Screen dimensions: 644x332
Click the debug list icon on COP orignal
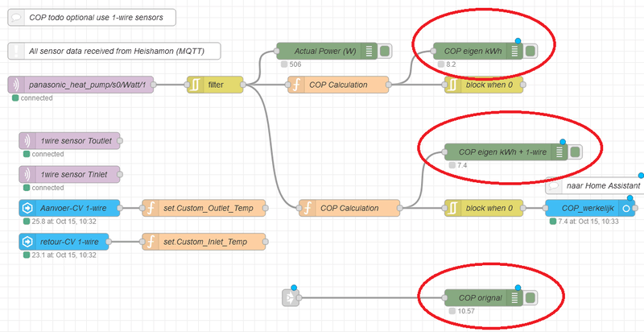pos(514,298)
